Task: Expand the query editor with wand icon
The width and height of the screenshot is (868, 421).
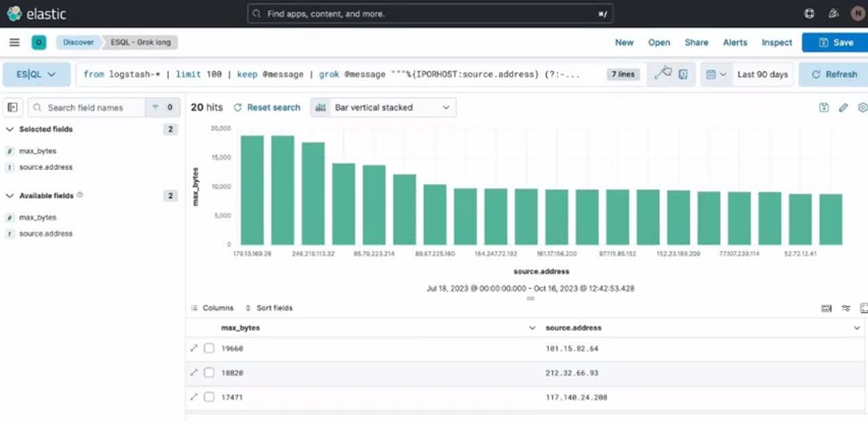Action: pos(660,75)
